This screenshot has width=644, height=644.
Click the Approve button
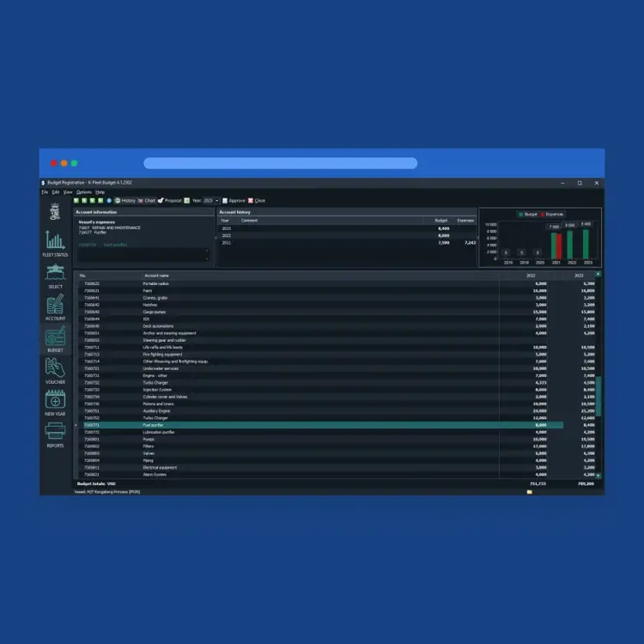tap(234, 200)
